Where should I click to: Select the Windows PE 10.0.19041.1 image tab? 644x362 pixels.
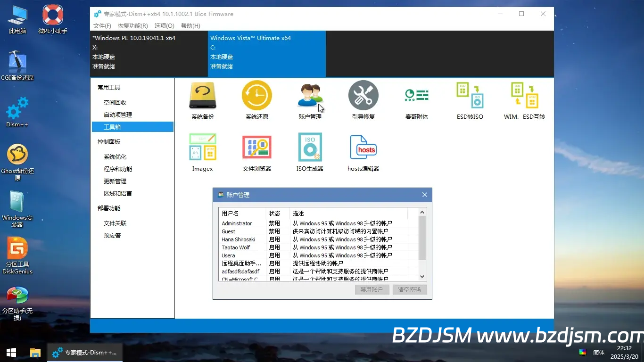[x=149, y=54]
